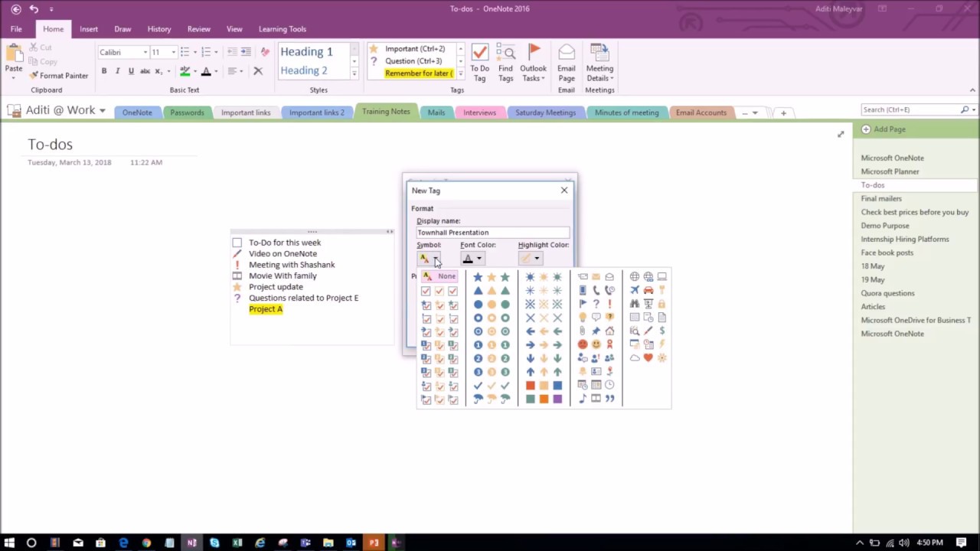The width and height of the screenshot is (980, 551).
Task: Open the Learning Tools ribbon tab
Action: (283, 29)
